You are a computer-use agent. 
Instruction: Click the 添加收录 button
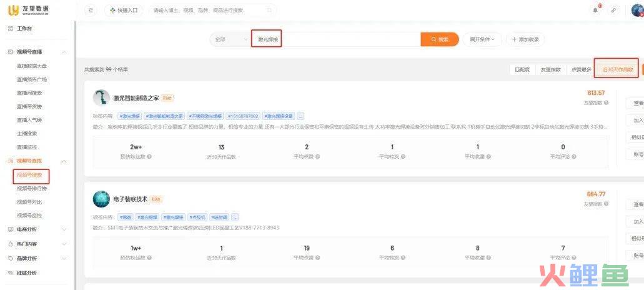click(525, 39)
